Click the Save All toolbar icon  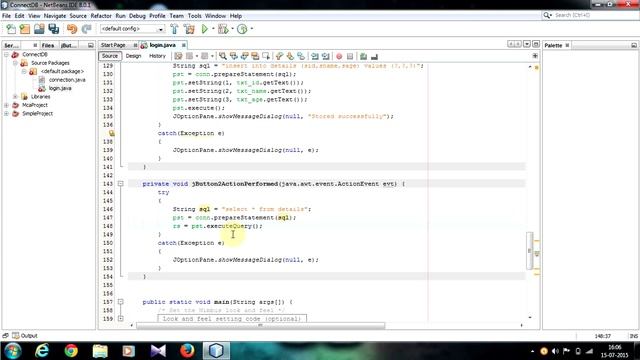coord(53,29)
